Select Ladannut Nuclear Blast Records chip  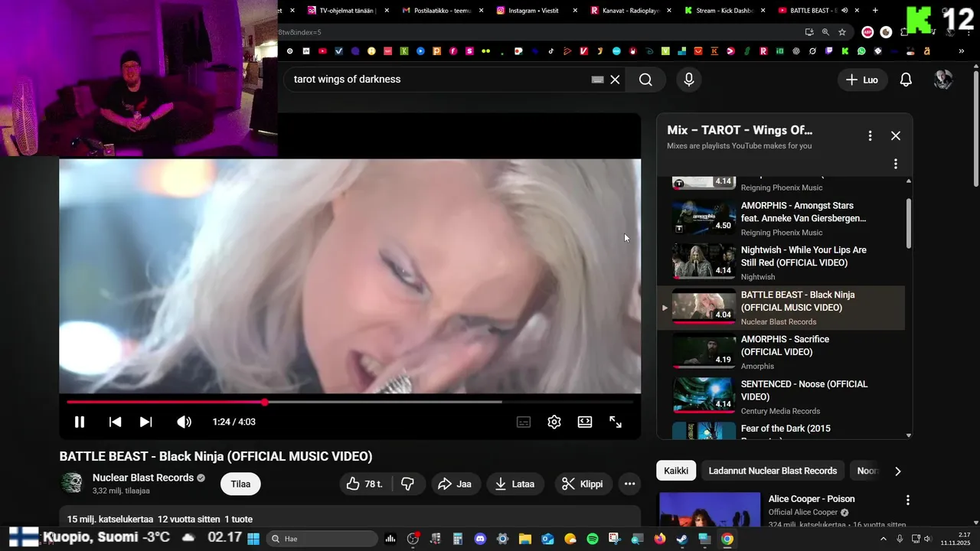[773, 471]
